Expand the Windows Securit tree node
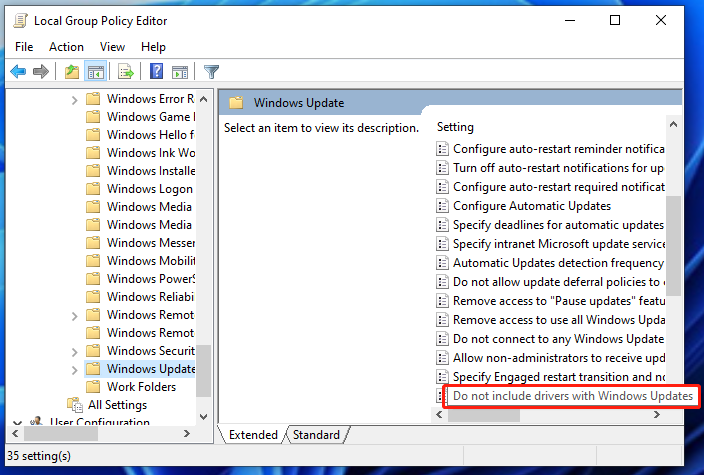Viewport: 704px width, 475px height. click(75, 352)
